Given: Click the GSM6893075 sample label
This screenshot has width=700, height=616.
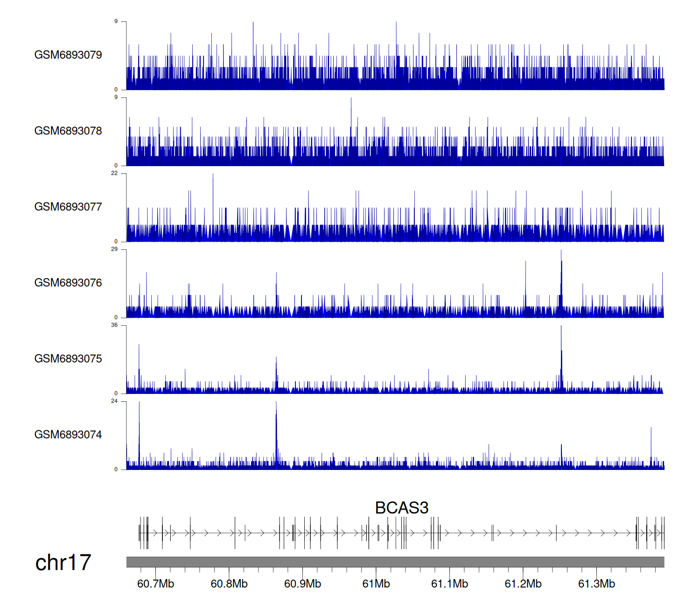Looking at the screenshot, I should 68,359.
